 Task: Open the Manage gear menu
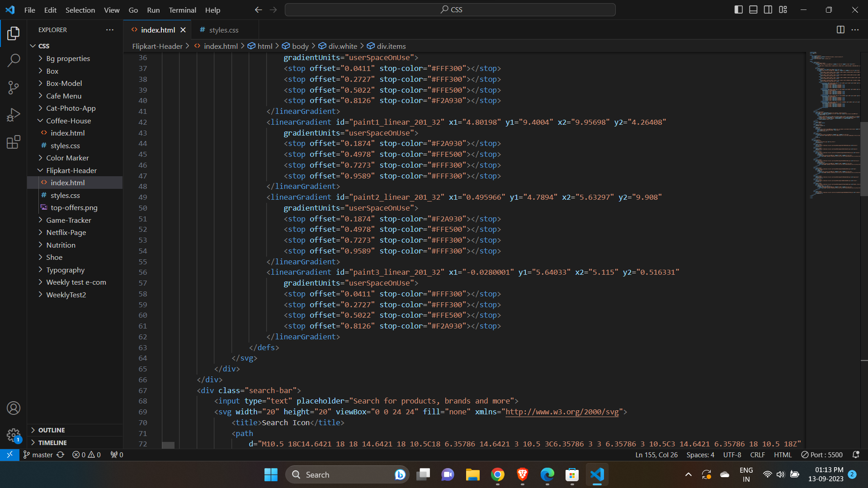click(x=14, y=435)
